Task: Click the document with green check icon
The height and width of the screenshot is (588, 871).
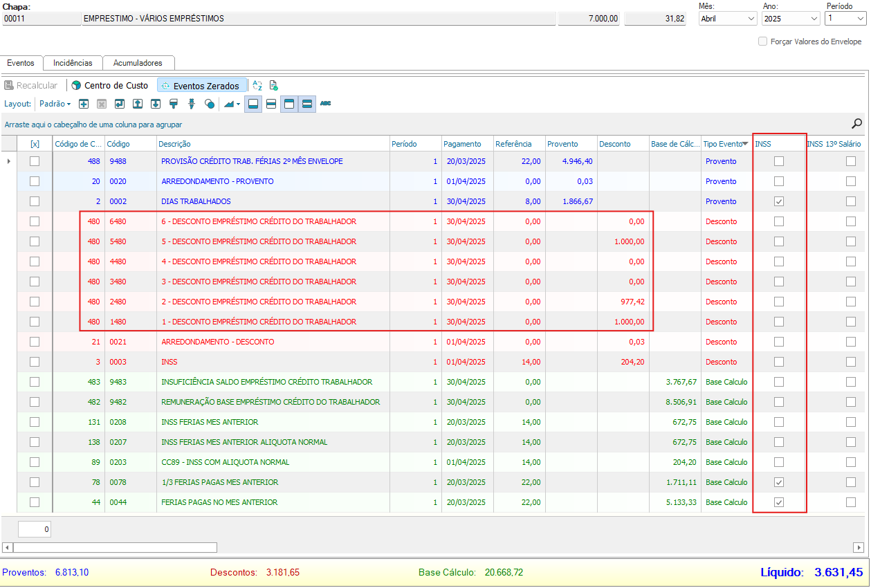Action: [x=274, y=86]
